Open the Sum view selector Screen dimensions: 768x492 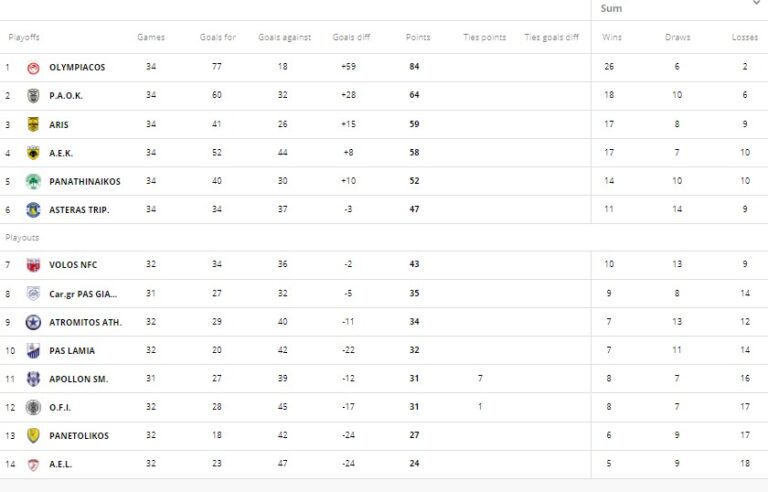click(x=611, y=8)
